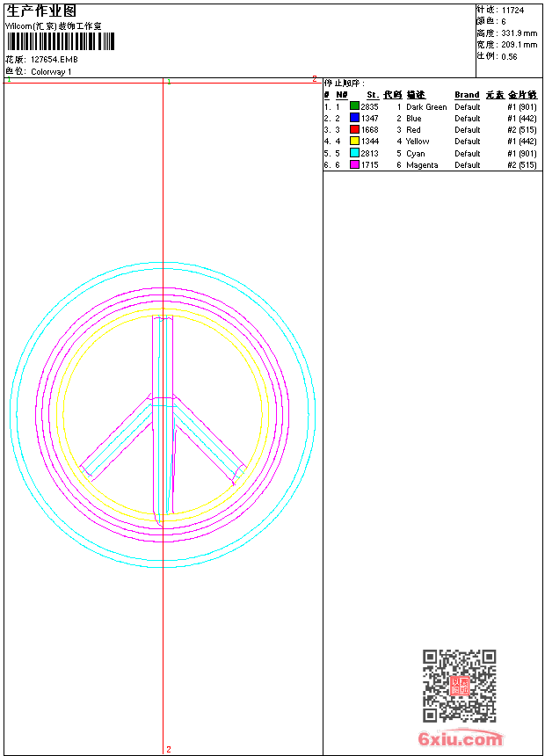This screenshot has width=545, height=756.
Task: Select stitch count 1668 in Red row
Action: point(369,130)
